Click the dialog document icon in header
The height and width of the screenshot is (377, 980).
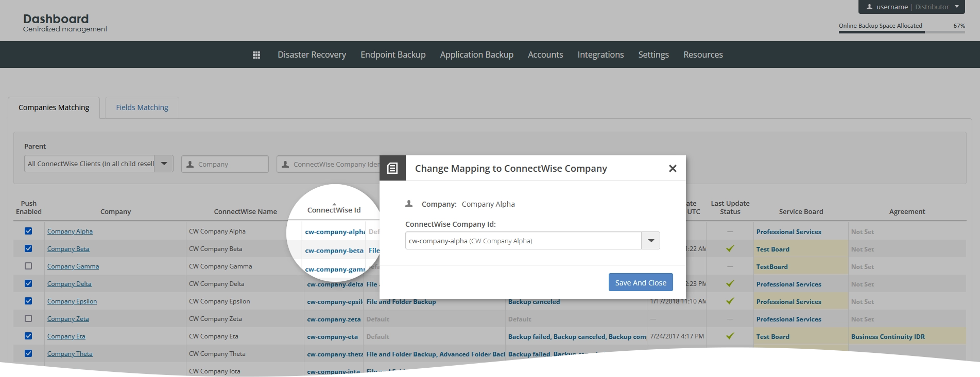[392, 168]
